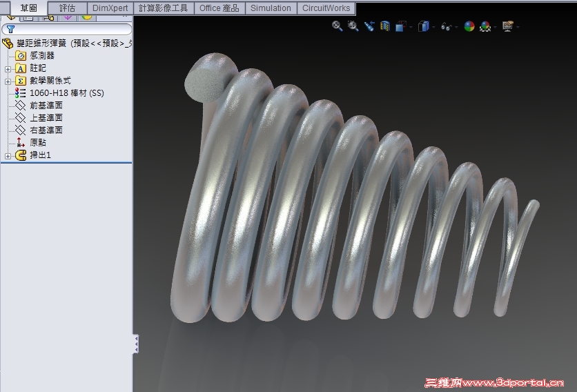Screen dimensions: 577x392
Task: Open the Apply Scene dropdown arrow
Action: [x=496, y=27]
